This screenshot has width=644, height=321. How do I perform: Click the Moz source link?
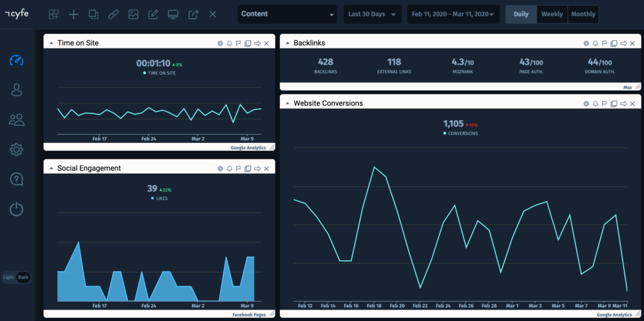(x=628, y=87)
